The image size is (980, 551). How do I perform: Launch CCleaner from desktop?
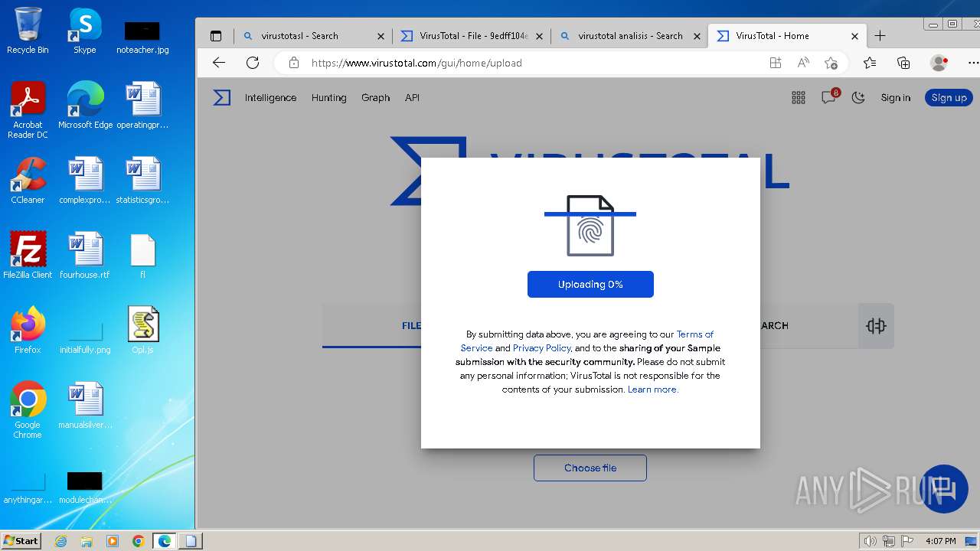(28, 181)
